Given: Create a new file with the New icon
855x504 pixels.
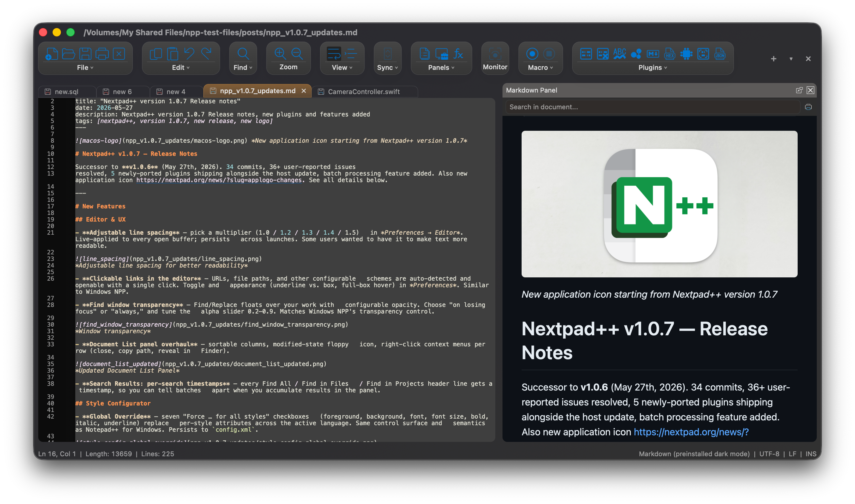Looking at the screenshot, I should point(52,54).
